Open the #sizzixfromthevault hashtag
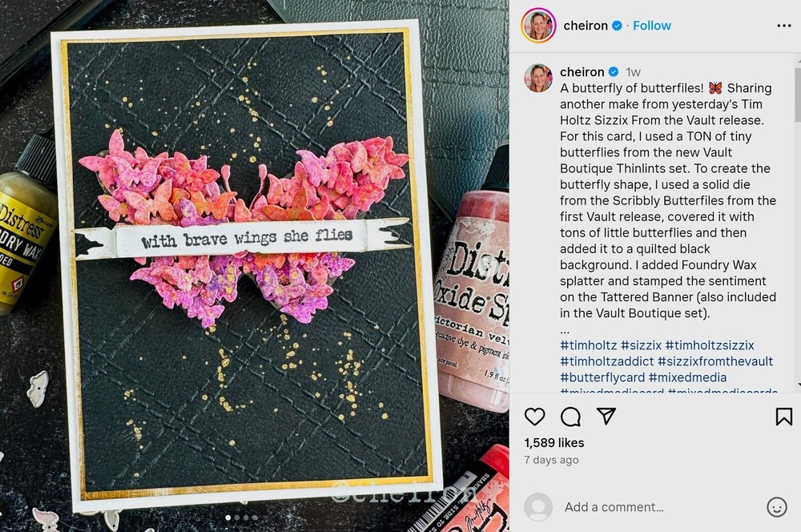801x532 pixels. [x=715, y=361]
